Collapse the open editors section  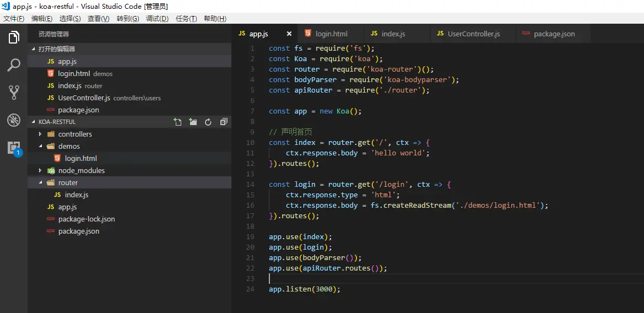(x=34, y=49)
